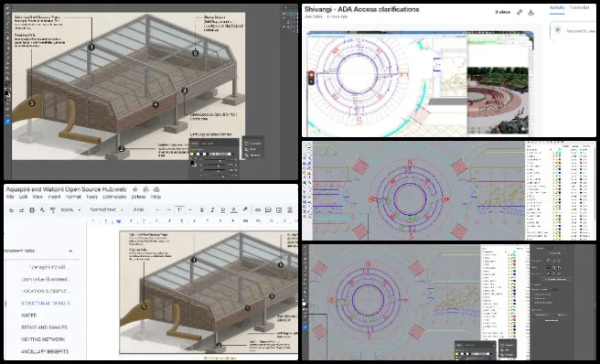
Task: Click the cloud save status icon
Action: 156,189
